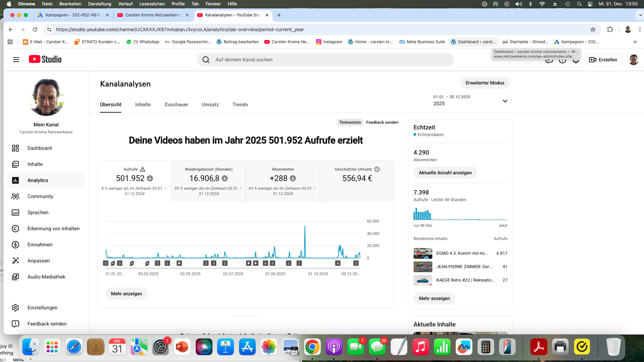The height and width of the screenshot is (362, 644).
Task: Click clock icon beside Geschätzter Umsatz
Action: [377, 169]
